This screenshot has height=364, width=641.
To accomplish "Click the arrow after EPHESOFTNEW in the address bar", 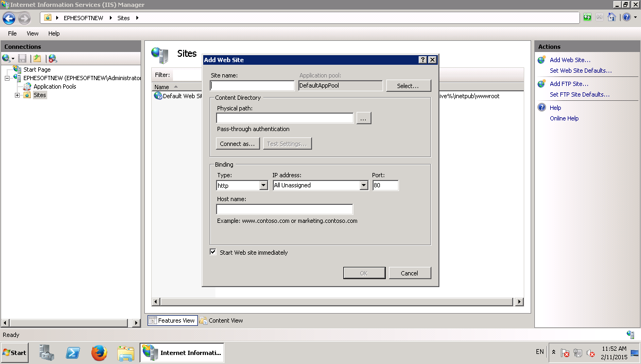I will coord(111,18).
